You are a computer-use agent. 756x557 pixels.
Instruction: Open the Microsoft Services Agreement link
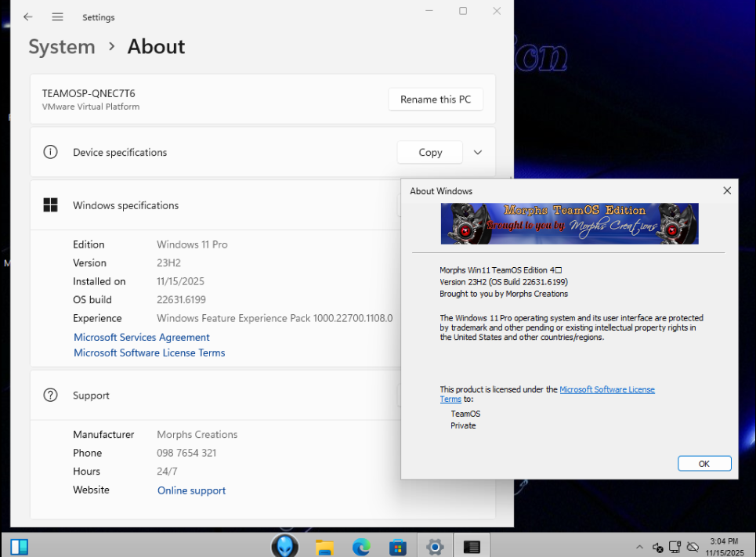(142, 337)
